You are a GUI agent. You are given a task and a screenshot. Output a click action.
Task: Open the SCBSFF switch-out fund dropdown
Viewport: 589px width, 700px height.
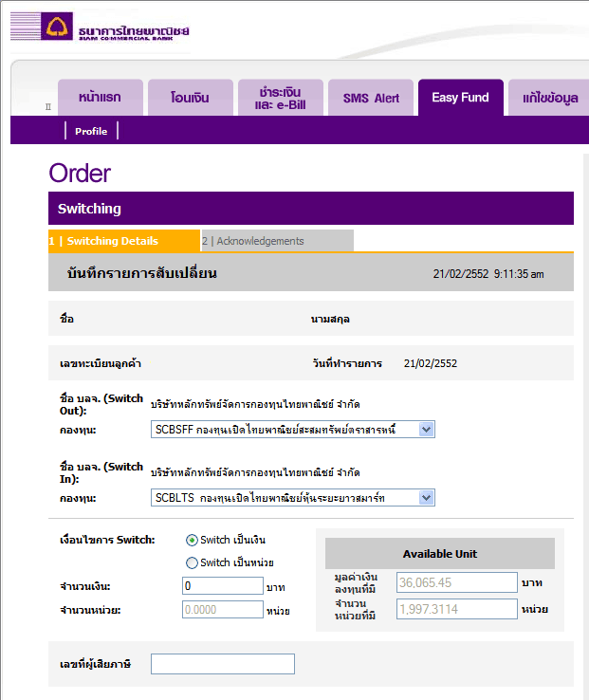click(x=292, y=430)
